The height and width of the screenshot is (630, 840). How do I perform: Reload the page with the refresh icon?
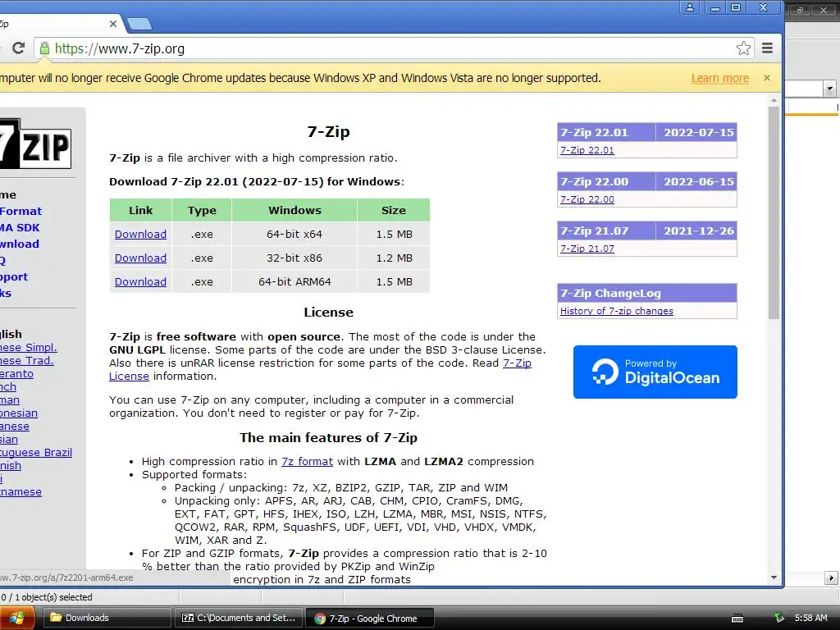(x=18, y=48)
